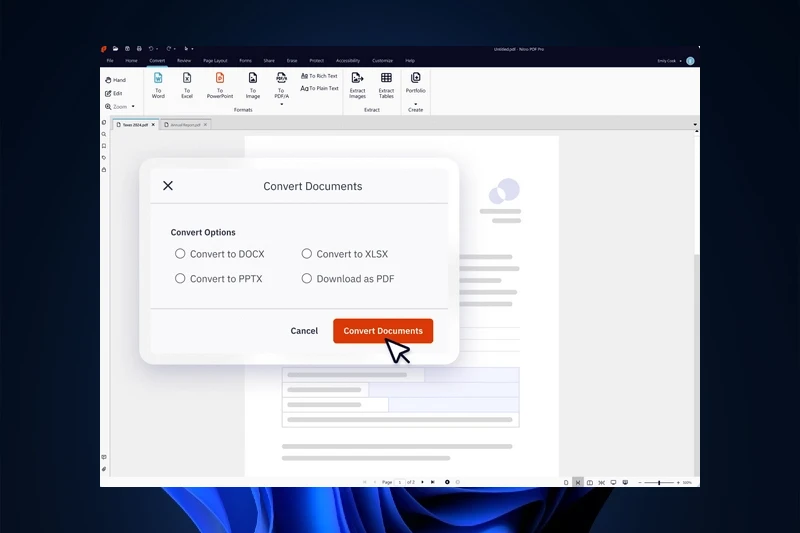Jump to the last page
The width and height of the screenshot is (800, 533).
tap(433, 482)
